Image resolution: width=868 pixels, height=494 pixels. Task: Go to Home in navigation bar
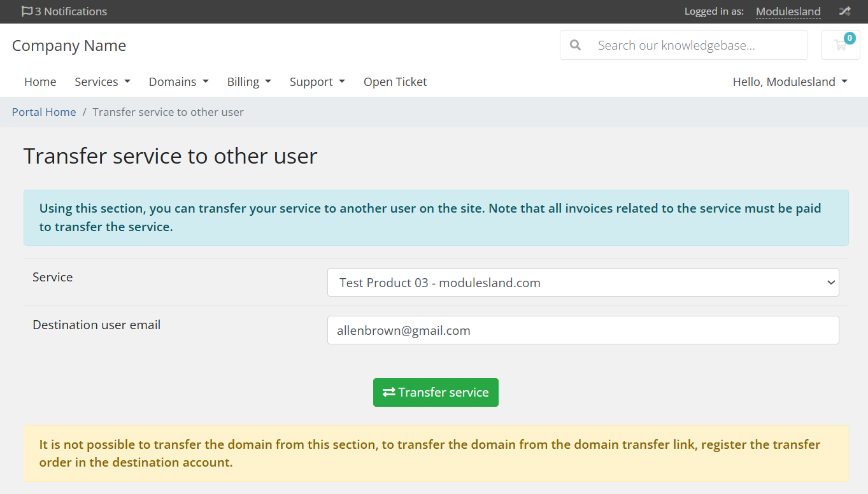(x=40, y=81)
